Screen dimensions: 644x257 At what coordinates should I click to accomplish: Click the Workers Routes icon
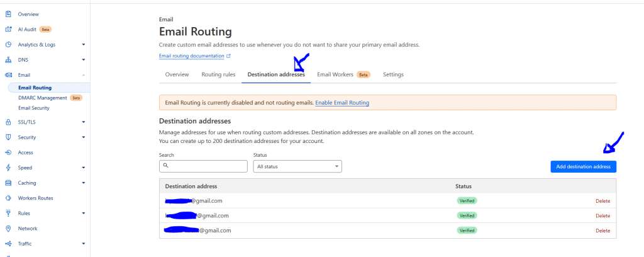point(8,198)
